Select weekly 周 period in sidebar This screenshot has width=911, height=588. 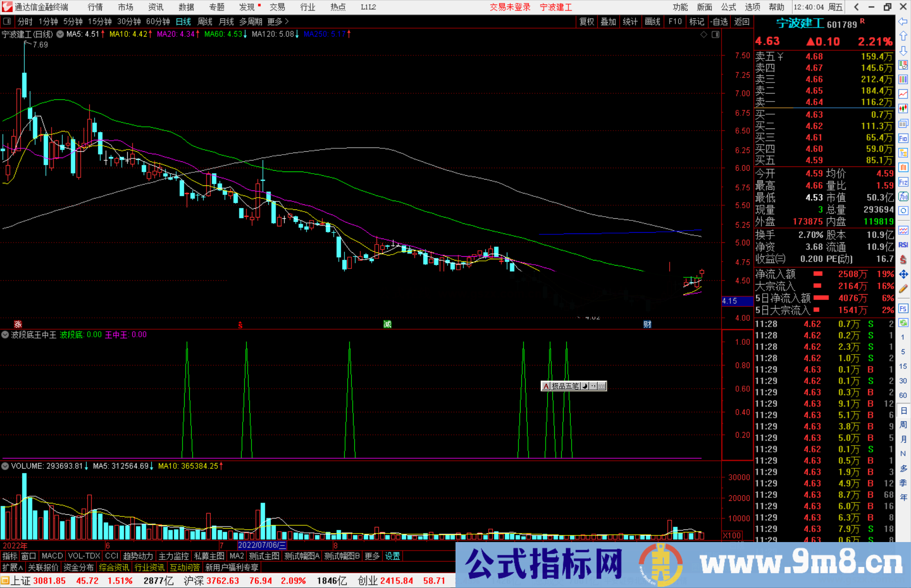[903, 424]
